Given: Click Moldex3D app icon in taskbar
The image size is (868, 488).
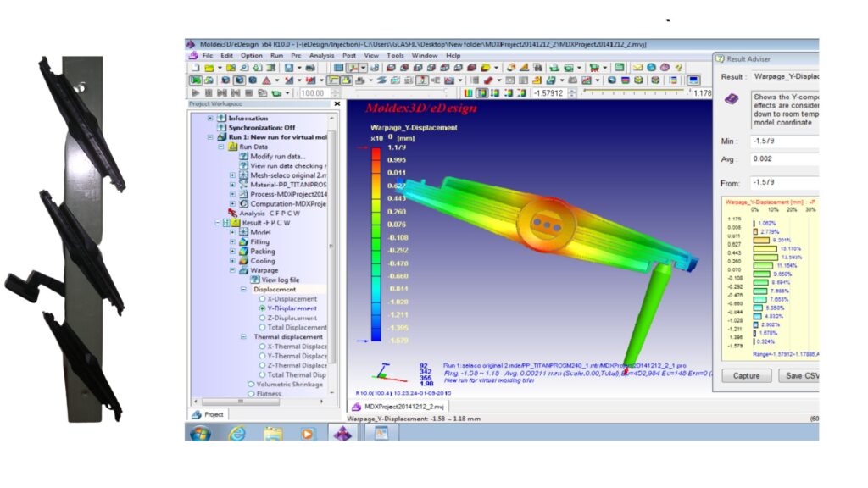Looking at the screenshot, I should [342, 433].
